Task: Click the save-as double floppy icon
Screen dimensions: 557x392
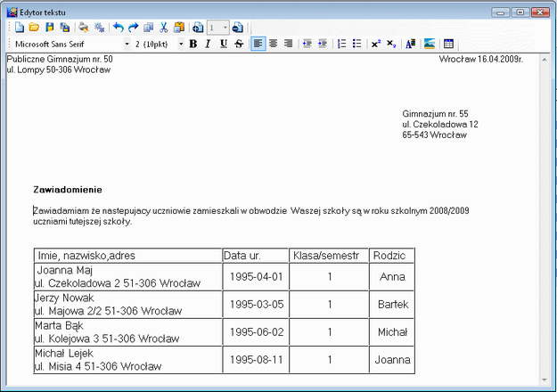Action: (x=65, y=28)
